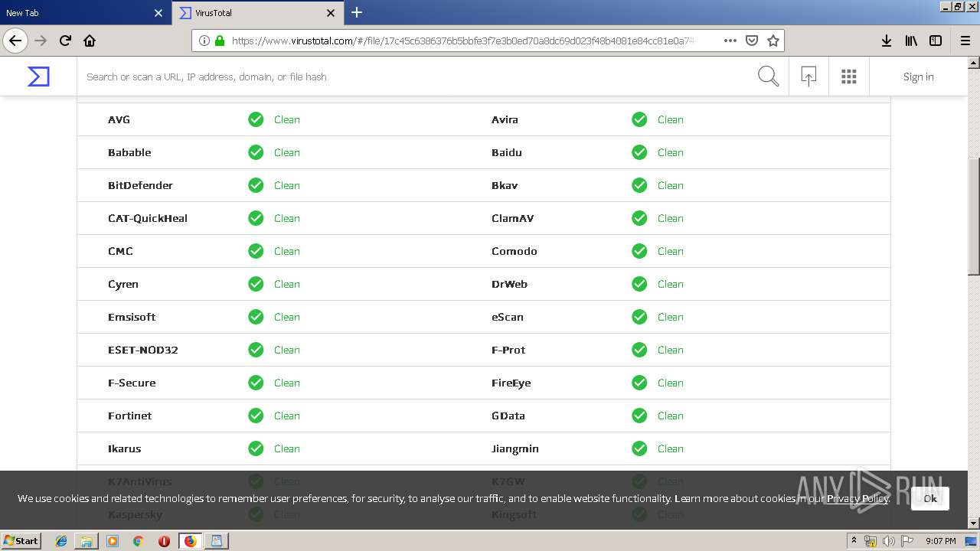The width and height of the screenshot is (980, 551).
Task: Click the Pocket save icon
Action: pos(752,41)
